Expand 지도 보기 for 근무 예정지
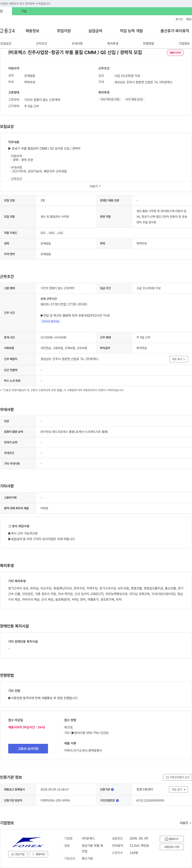The image size is (192, 868). tap(178, 359)
